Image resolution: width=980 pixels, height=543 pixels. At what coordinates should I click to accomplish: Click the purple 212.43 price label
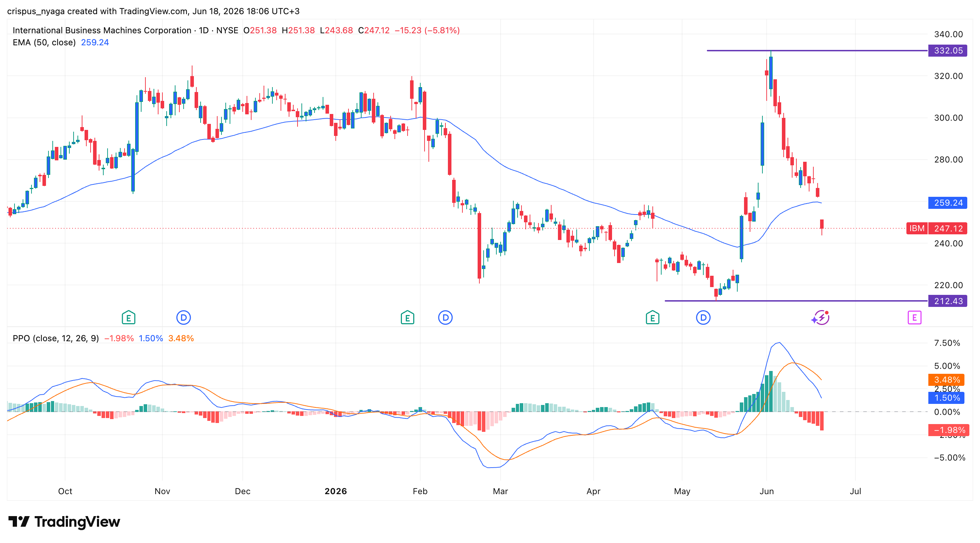(948, 301)
